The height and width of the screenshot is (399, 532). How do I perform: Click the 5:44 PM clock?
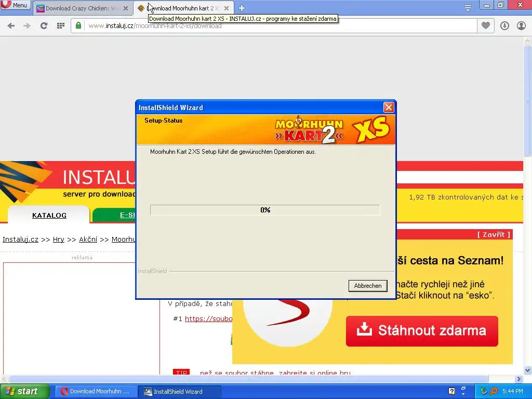pyautogui.click(x=513, y=391)
